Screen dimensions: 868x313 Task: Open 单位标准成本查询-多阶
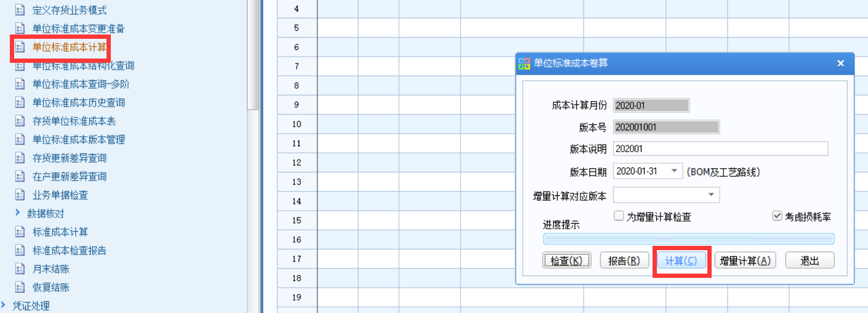click(x=81, y=84)
